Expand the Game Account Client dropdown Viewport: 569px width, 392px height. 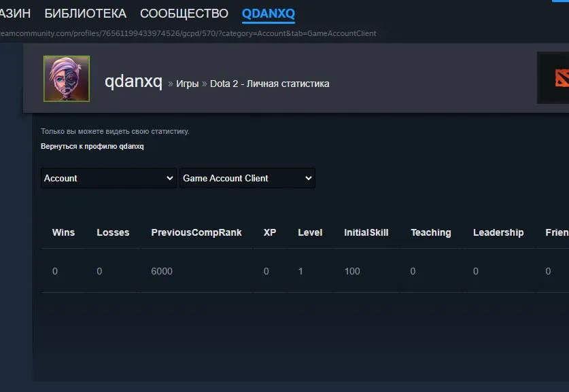(247, 178)
